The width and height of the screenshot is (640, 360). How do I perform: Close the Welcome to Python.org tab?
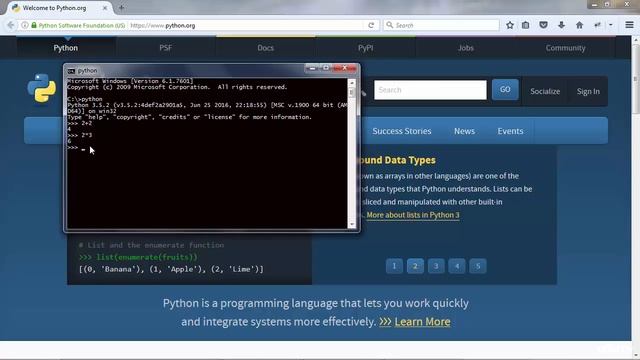104,8
